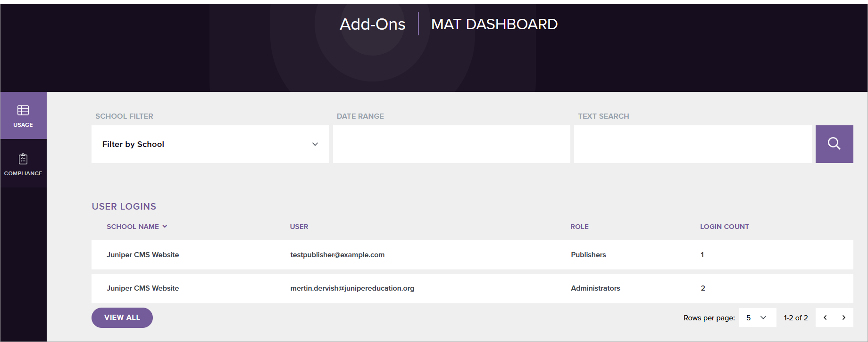Go to the previous page arrow
Image resolution: width=868 pixels, height=342 pixels.
tap(825, 318)
